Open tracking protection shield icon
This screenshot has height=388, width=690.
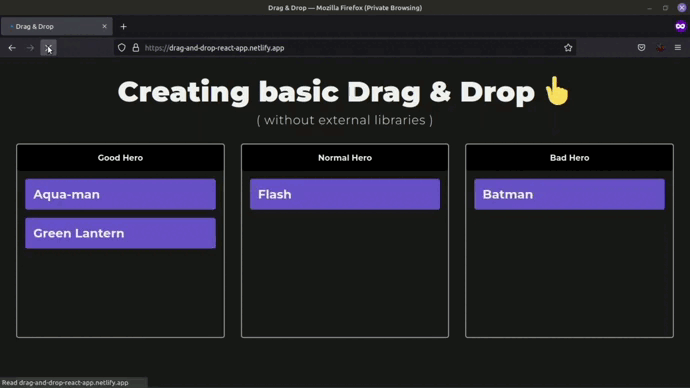tap(121, 48)
